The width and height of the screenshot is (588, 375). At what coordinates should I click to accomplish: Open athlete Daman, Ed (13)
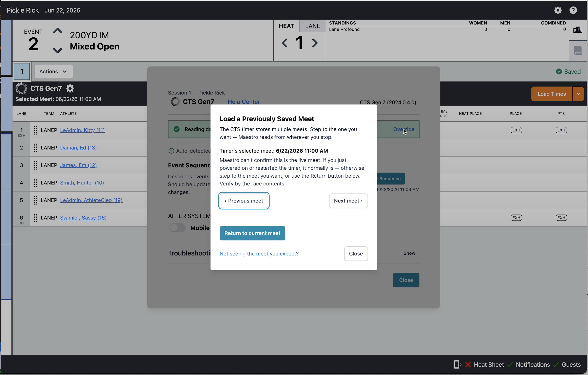pyautogui.click(x=78, y=148)
